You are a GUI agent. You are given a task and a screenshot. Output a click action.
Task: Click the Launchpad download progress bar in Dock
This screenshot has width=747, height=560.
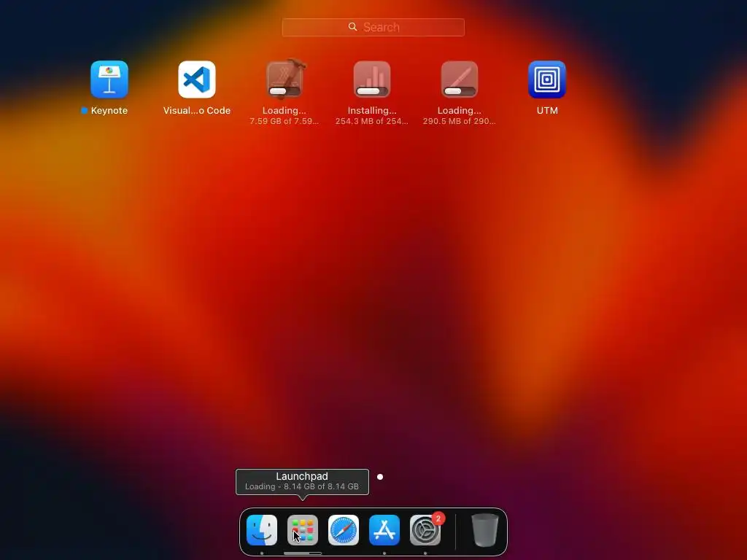pyautogui.click(x=303, y=553)
